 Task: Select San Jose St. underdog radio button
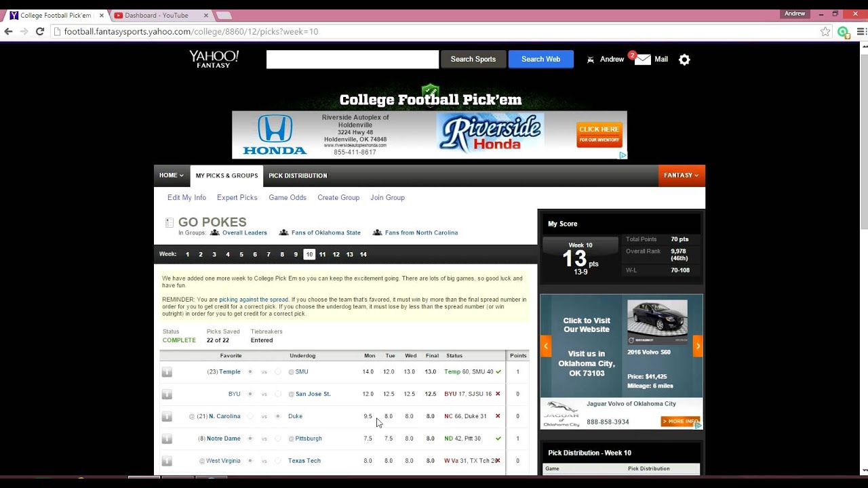tap(278, 394)
